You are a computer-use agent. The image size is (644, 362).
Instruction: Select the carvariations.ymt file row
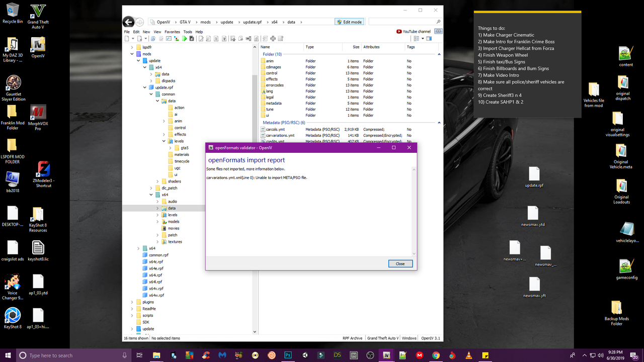click(350, 135)
